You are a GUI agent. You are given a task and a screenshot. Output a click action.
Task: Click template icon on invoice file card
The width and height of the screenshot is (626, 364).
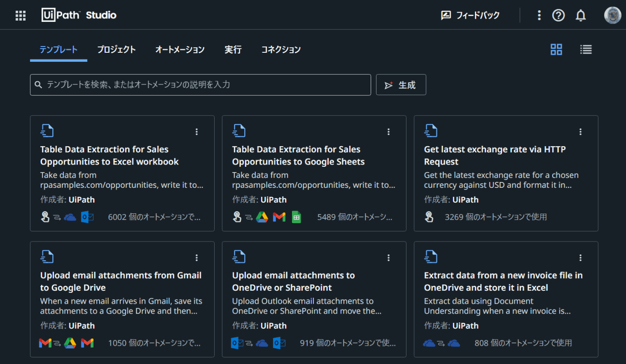coord(431,257)
